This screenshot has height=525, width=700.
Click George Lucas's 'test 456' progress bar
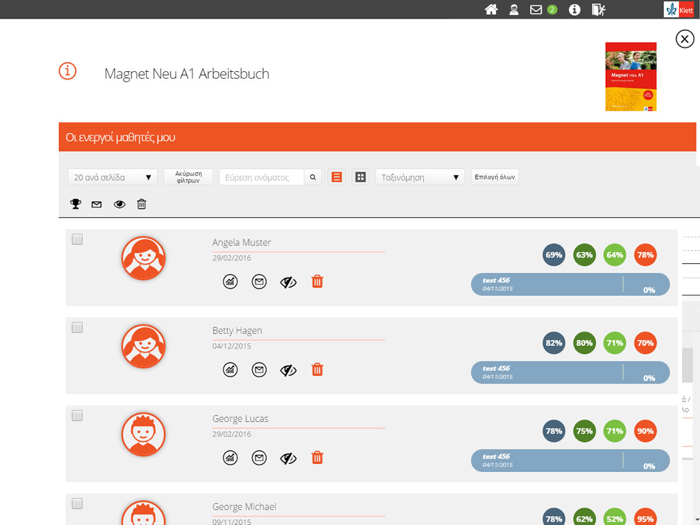click(570, 460)
